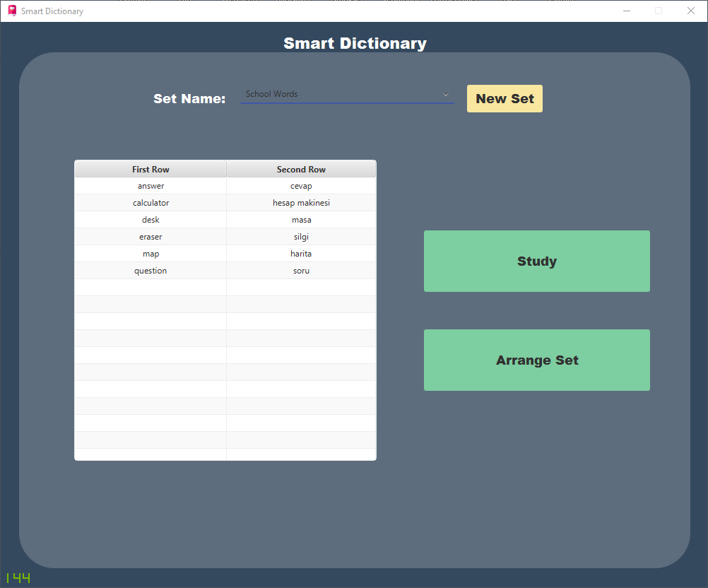This screenshot has width=708, height=588.
Task: Minimize the Smart Dictionary window
Action: [627, 11]
